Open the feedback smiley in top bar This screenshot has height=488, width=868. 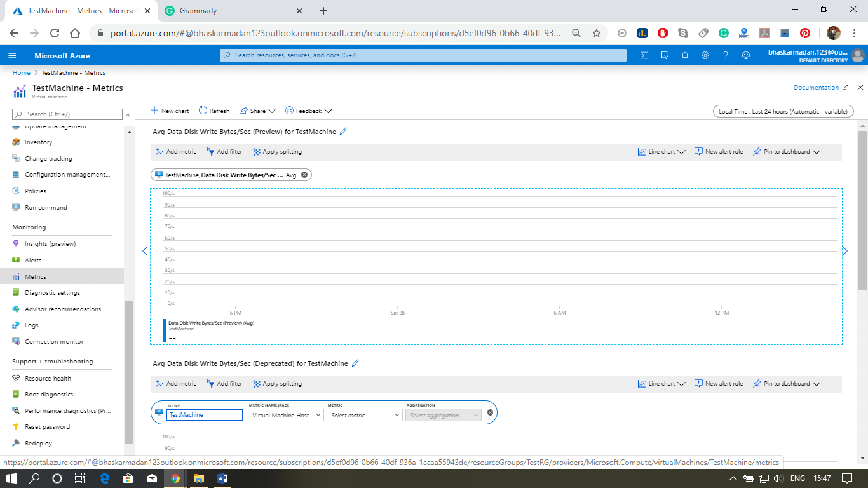point(746,55)
